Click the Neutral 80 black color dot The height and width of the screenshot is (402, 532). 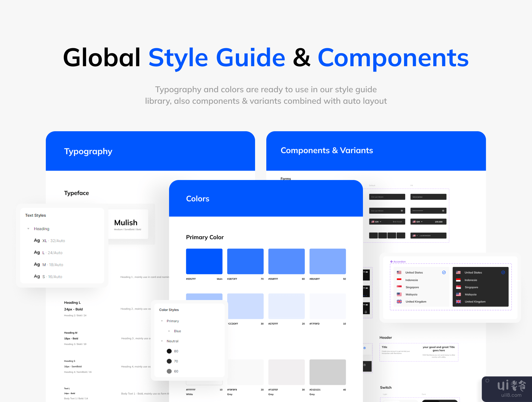click(x=169, y=351)
